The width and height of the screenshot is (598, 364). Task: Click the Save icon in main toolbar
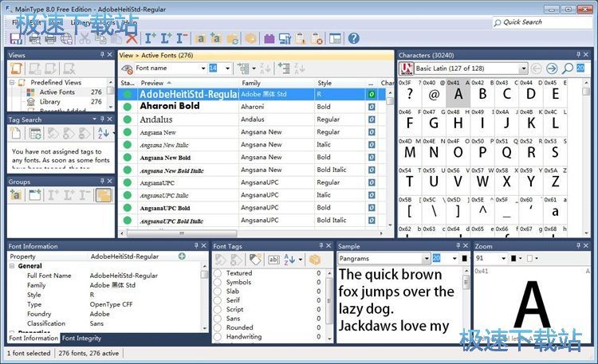16,38
